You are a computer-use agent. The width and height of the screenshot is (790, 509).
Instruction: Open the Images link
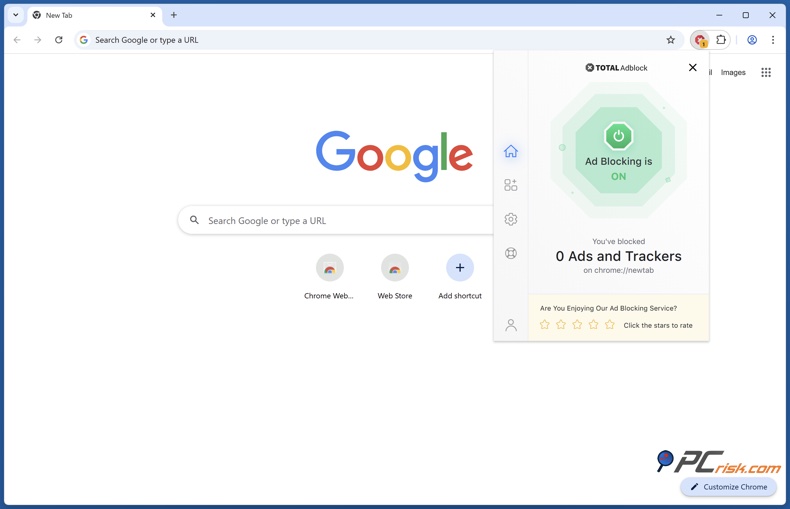[733, 72]
